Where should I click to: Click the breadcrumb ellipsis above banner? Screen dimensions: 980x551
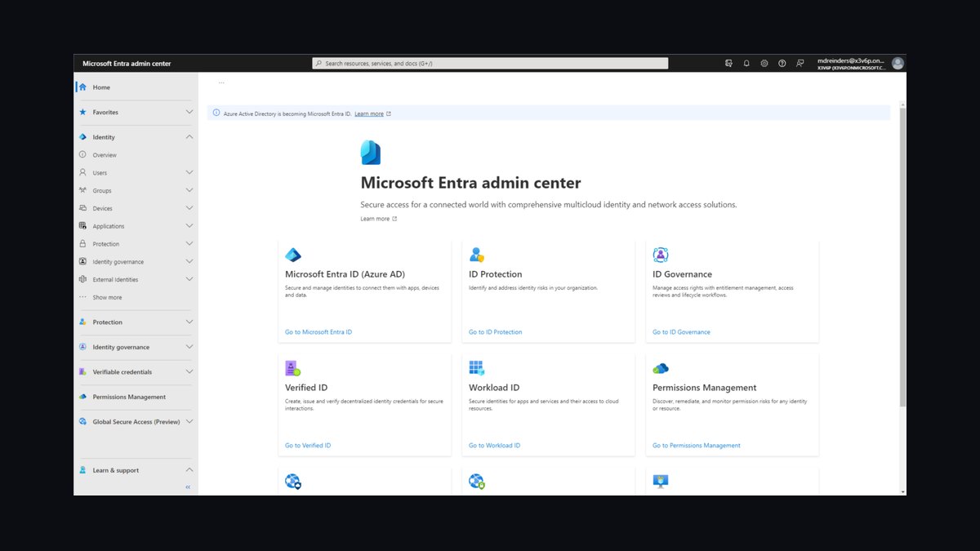tap(221, 82)
